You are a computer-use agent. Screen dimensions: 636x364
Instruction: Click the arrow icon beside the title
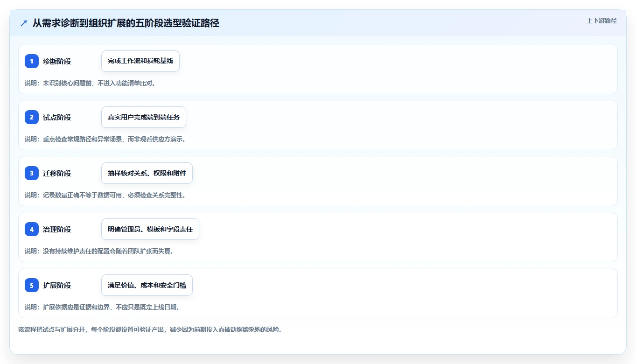point(24,23)
